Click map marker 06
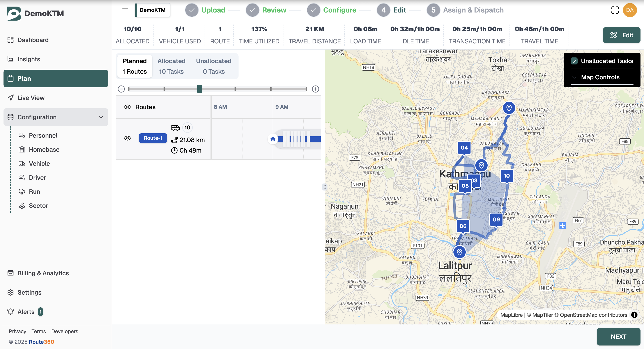644x349 pixels. (463, 226)
